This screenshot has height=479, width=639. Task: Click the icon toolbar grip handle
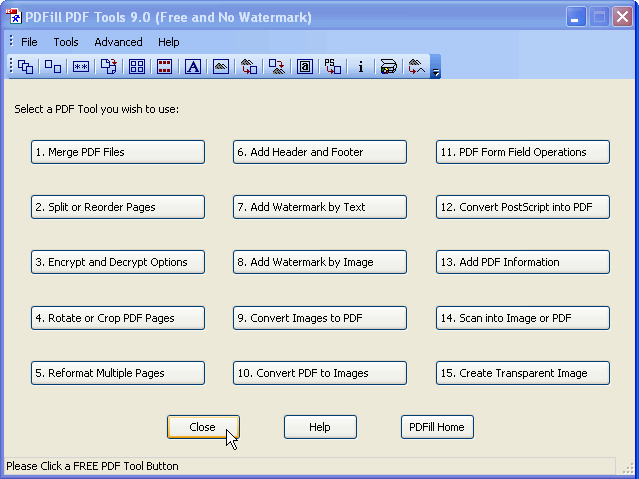click(x=11, y=66)
